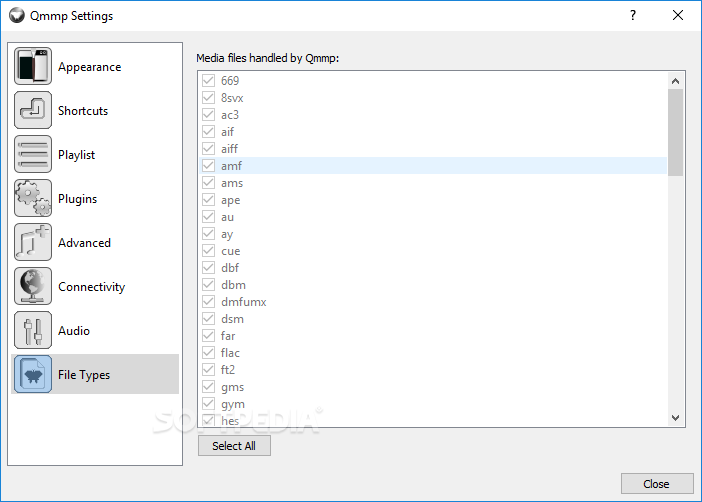Click the file list scrollbar thumb
The image size is (702, 502).
click(676, 132)
